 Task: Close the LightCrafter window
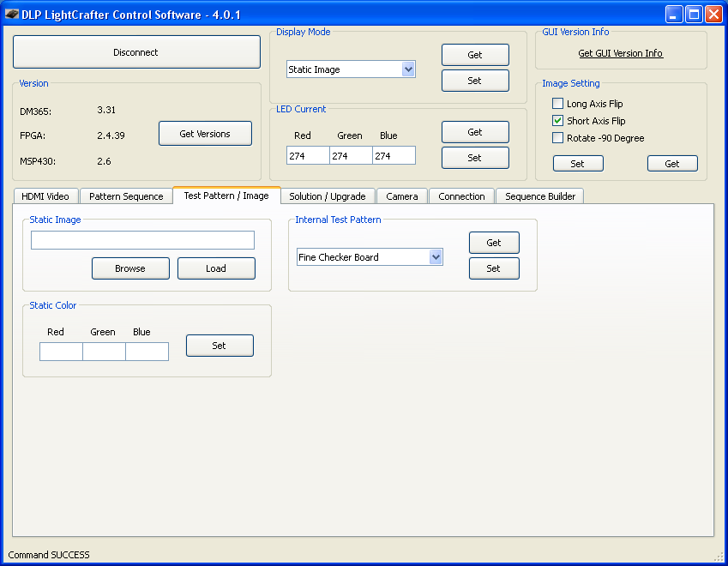click(x=713, y=14)
